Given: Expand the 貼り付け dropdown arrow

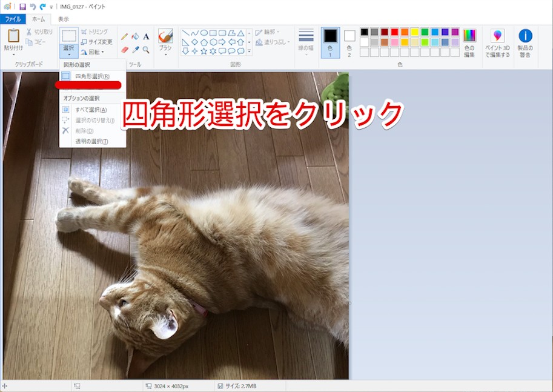Looking at the screenshot, I should [13, 55].
